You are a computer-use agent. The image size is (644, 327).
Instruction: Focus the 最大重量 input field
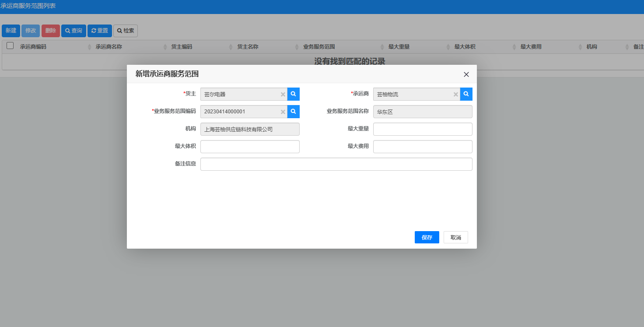[423, 129]
